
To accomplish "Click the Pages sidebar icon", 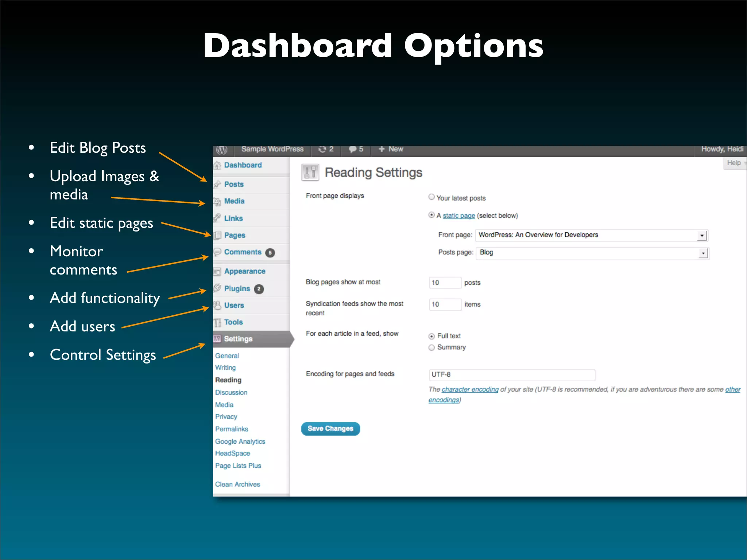I will 217,235.
